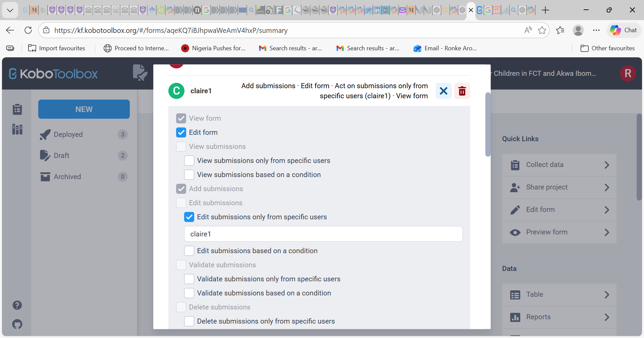Refresh the browser page

(28, 30)
